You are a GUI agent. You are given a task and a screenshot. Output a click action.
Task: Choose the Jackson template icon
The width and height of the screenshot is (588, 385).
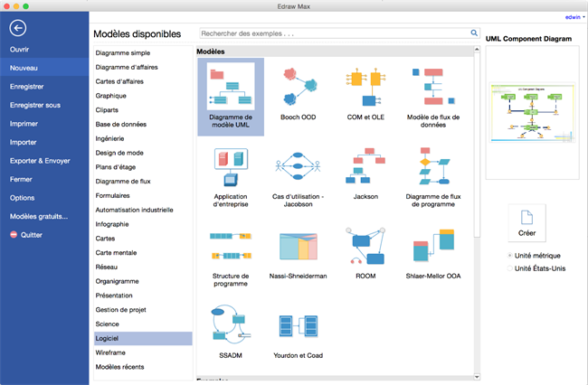[365, 164]
